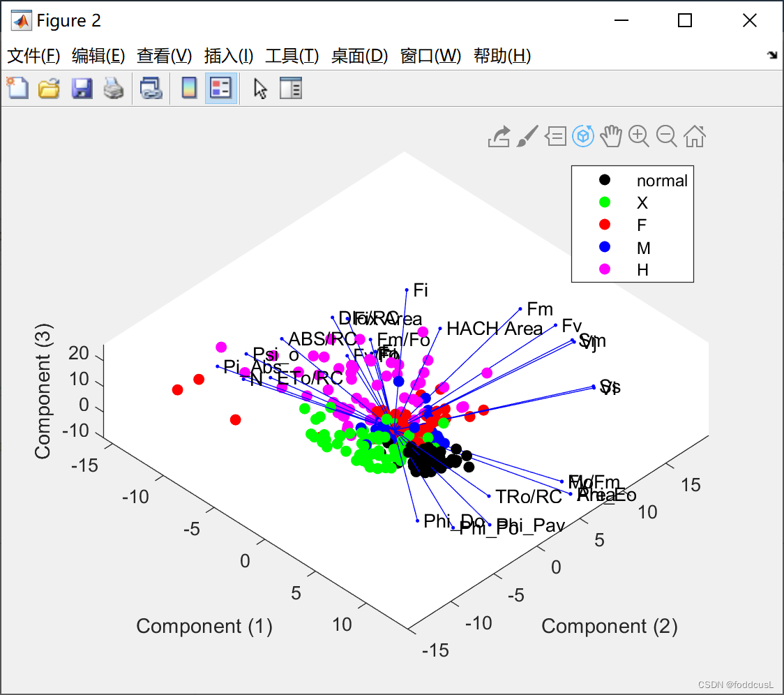Print the figure
The width and height of the screenshot is (784, 695).
pos(114,88)
